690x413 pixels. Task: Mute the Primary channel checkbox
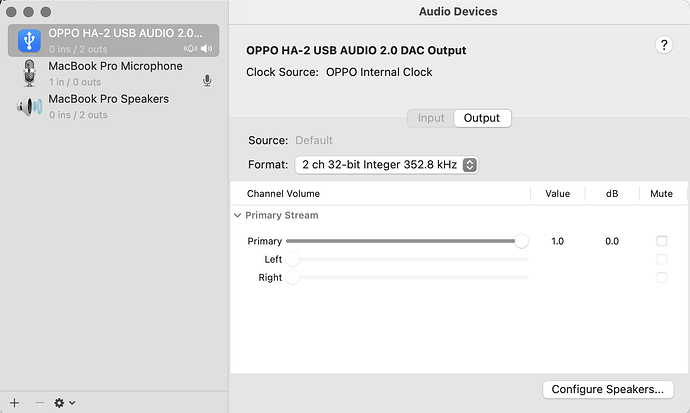(661, 241)
